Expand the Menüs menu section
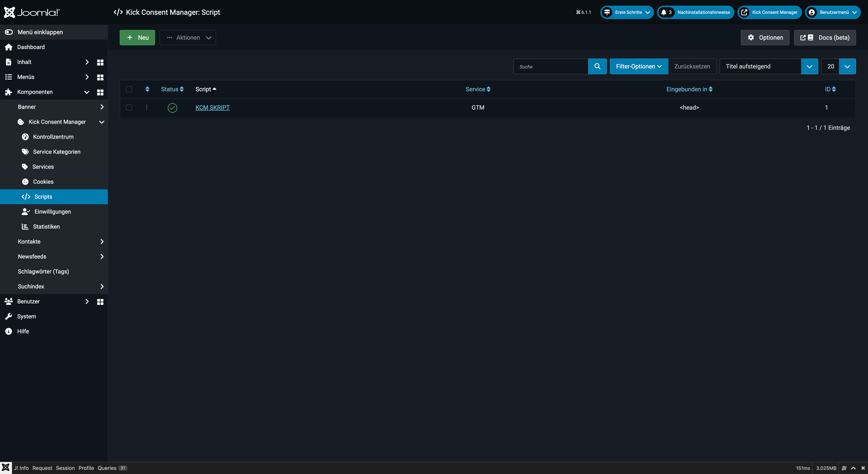The width and height of the screenshot is (868, 474). [87, 77]
